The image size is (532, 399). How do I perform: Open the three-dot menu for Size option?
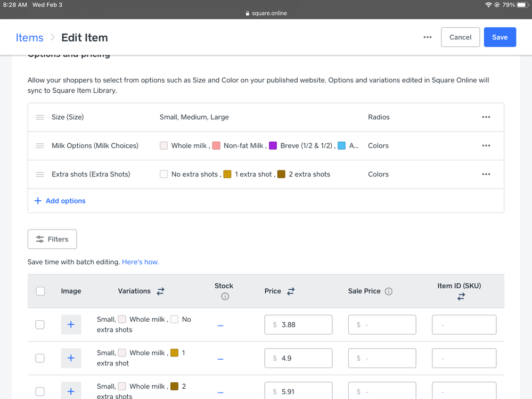coord(486,117)
